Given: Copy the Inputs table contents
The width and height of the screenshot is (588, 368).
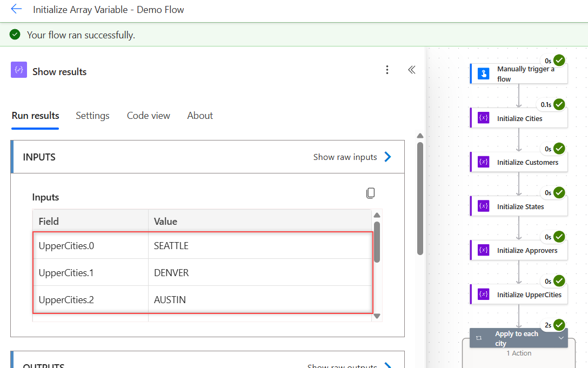Looking at the screenshot, I should 371,193.
